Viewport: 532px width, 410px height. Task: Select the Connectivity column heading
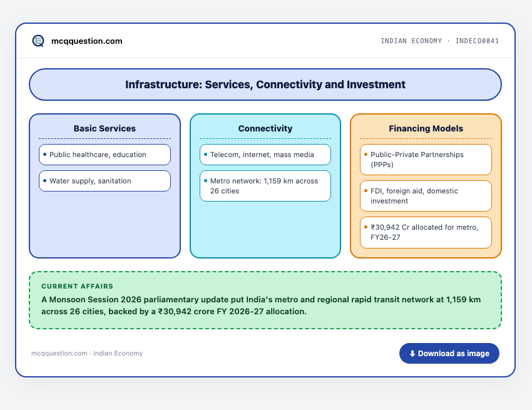pyautogui.click(x=265, y=128)
